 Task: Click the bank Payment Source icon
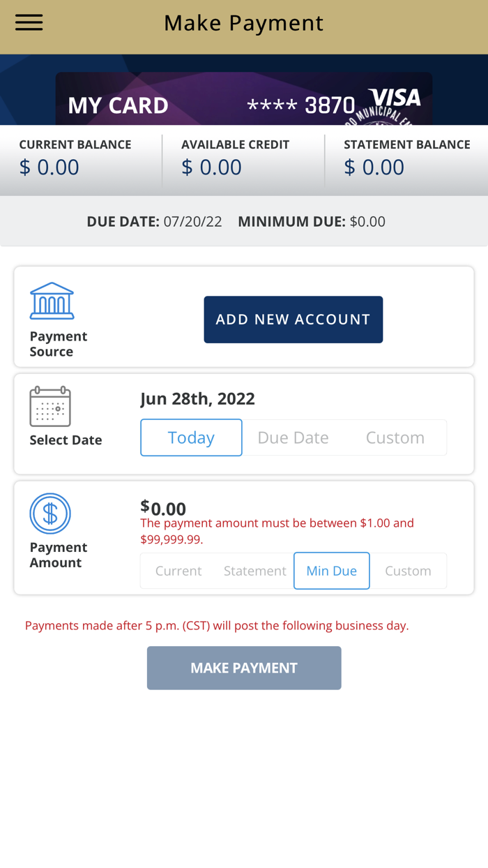pyautogui.click(x=52, y=301)
